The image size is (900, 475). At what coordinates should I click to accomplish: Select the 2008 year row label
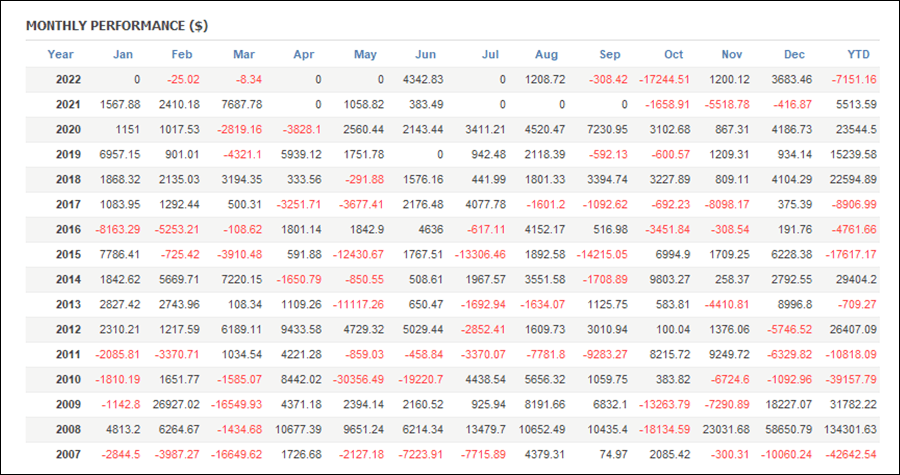[68, 430]
